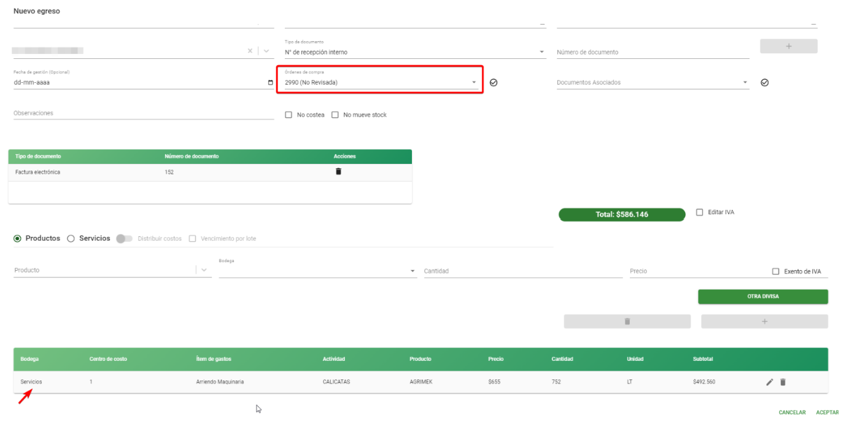Clear the blurred supplier selection
This screenshot has width=868, height=437.
pos(250,51)
